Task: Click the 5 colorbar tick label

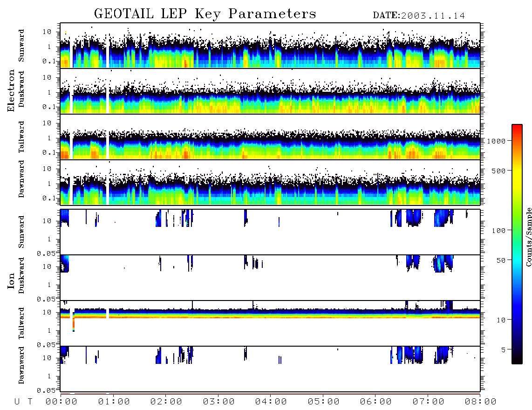Action: pos(503,350)
